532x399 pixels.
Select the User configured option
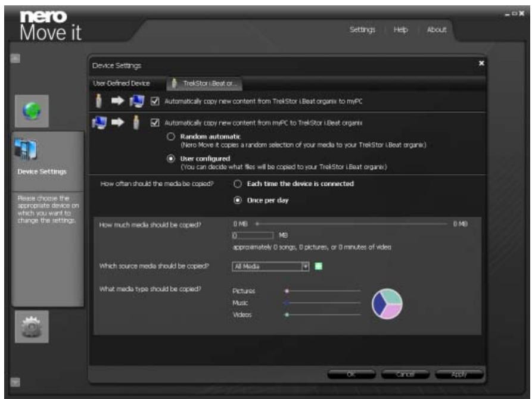pyautogui.click(x=171, y=158)
